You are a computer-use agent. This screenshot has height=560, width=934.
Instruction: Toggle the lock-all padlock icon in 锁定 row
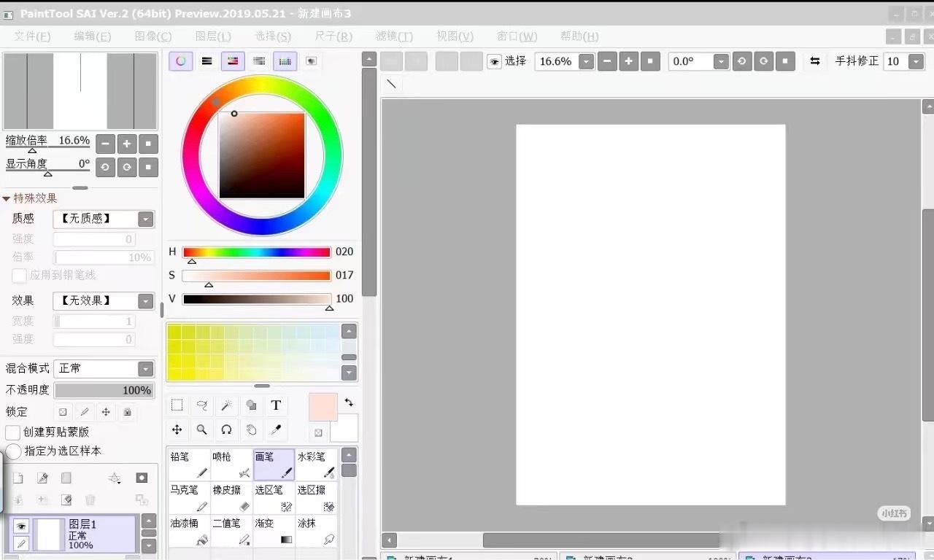[x=127, y=412]
